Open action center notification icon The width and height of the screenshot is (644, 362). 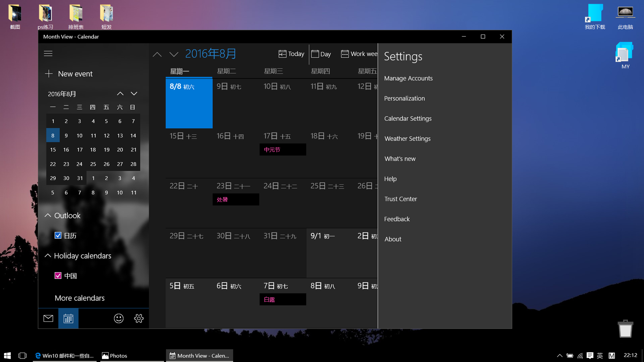[x=590, y=356]
